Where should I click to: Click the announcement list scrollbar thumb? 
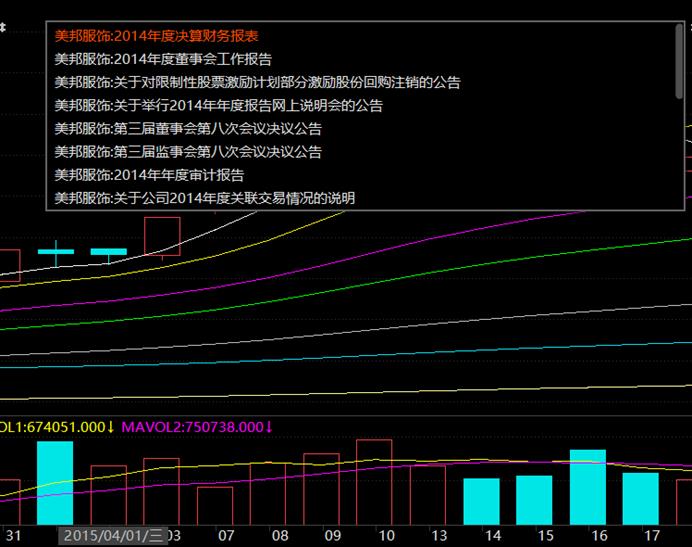pos(679,61)
